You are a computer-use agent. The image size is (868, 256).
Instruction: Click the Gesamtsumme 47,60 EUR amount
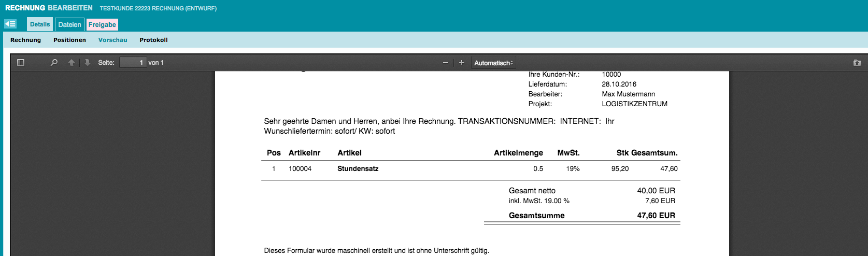click(656, 216)
